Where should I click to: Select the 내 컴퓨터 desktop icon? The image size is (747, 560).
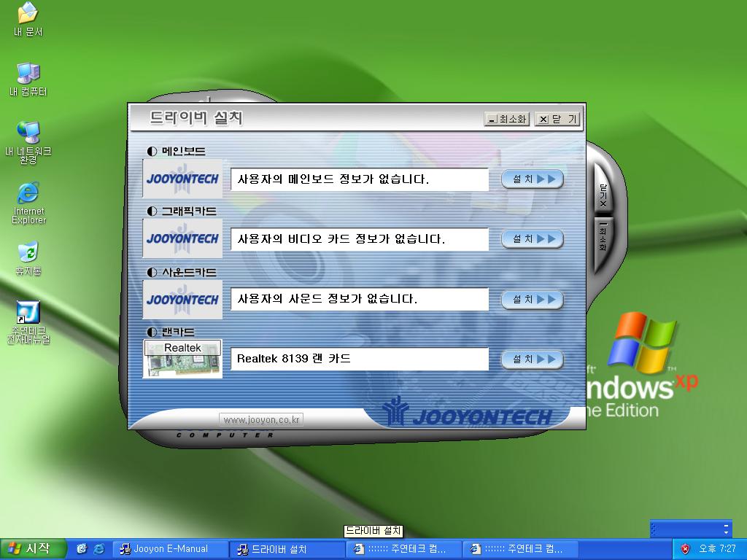tap(28, 79)
